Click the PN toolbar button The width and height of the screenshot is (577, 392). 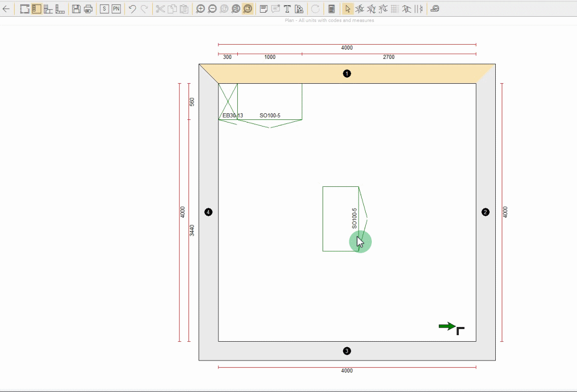click(x=116, y=9)
